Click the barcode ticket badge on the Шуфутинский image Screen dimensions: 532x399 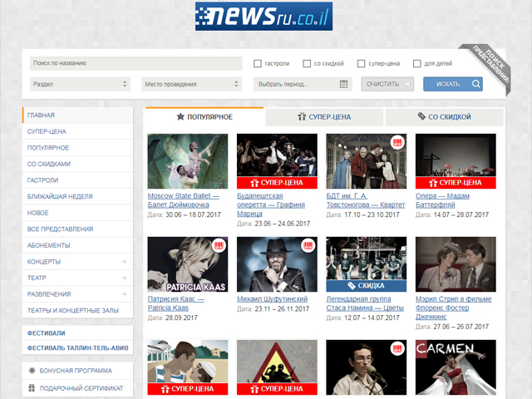pos(308,246)
